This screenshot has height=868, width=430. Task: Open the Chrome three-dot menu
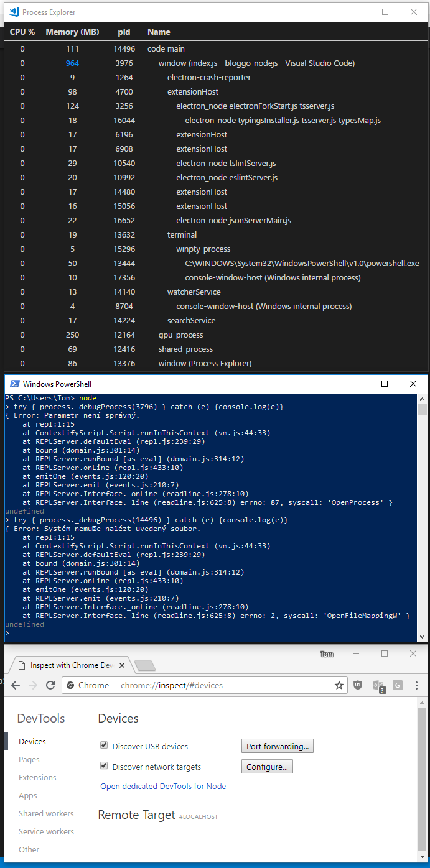(x=416, y=685)
